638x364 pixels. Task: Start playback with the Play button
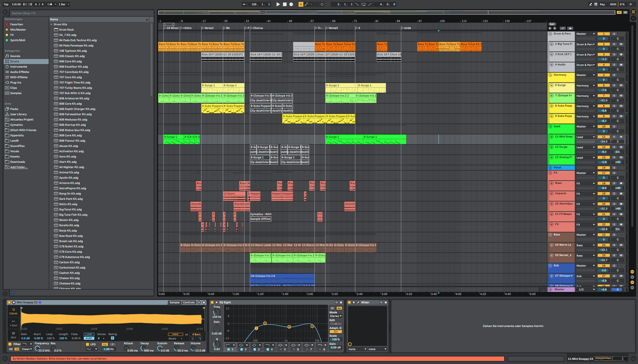click(278, 4)
